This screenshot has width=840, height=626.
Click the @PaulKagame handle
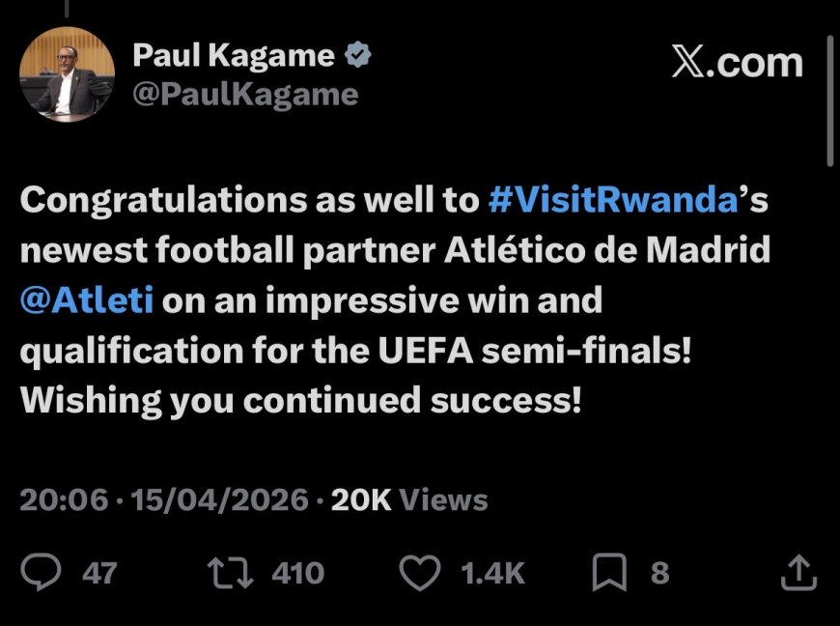pyautogui.click(x=244, y=95)
